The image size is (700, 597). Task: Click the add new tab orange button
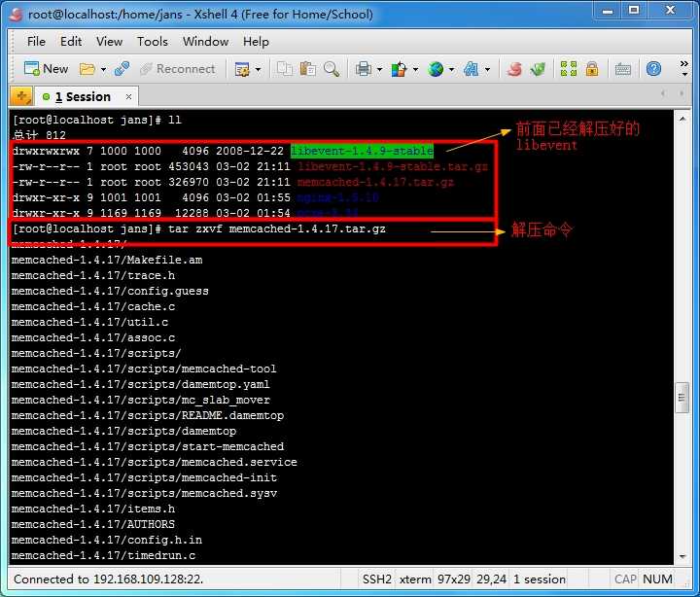21,96
